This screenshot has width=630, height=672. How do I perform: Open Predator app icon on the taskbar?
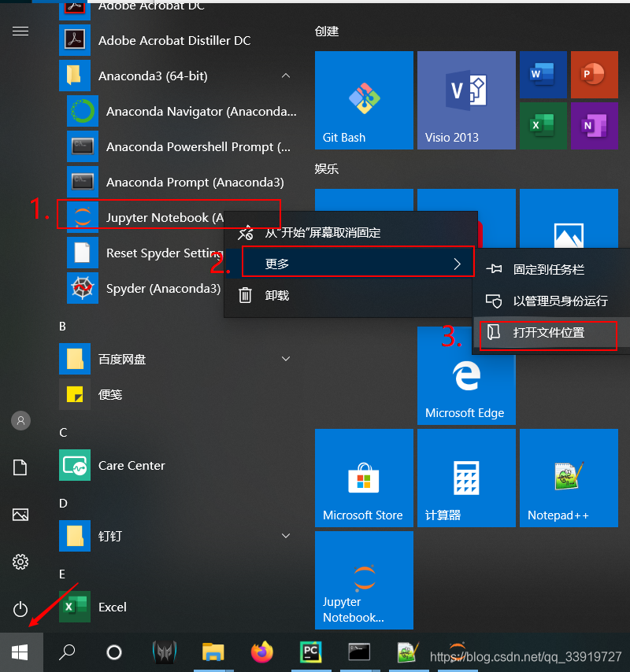[x=165, y=652]
